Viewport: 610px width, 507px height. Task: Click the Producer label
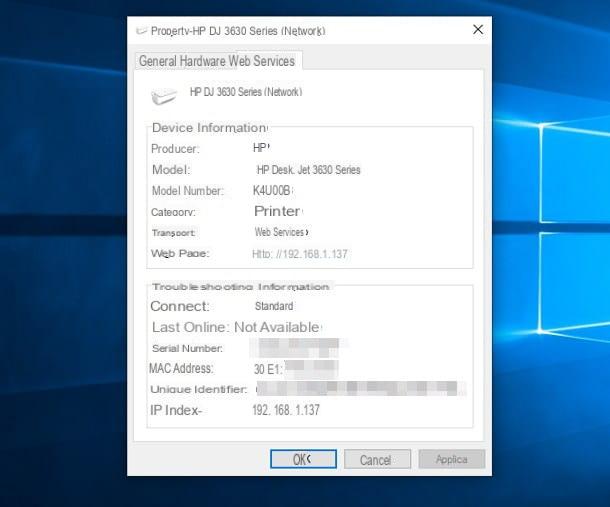(175, 149)
